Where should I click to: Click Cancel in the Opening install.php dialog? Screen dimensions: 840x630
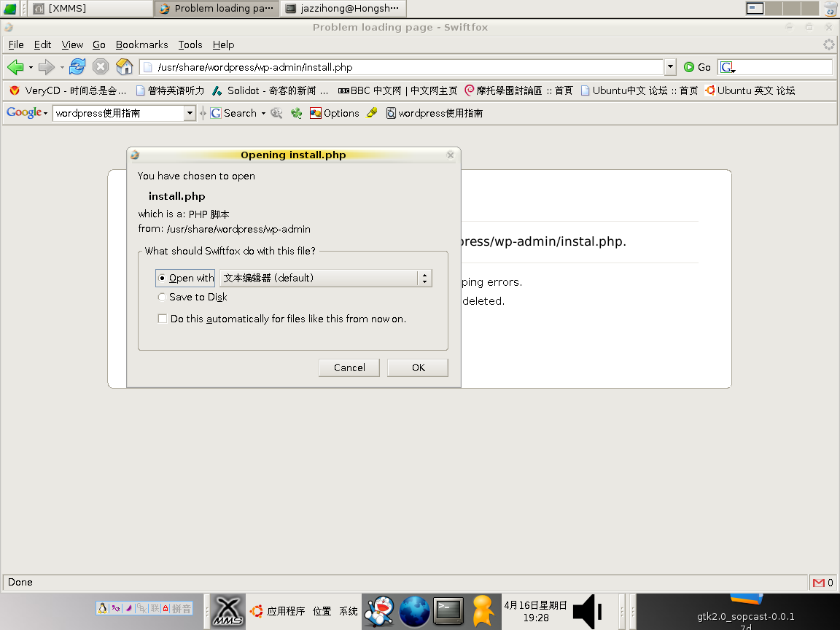pos(349,367)
